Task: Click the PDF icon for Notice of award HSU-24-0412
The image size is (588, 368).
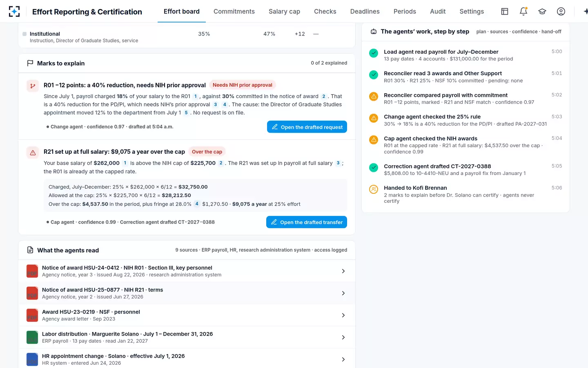Action: 32,271
